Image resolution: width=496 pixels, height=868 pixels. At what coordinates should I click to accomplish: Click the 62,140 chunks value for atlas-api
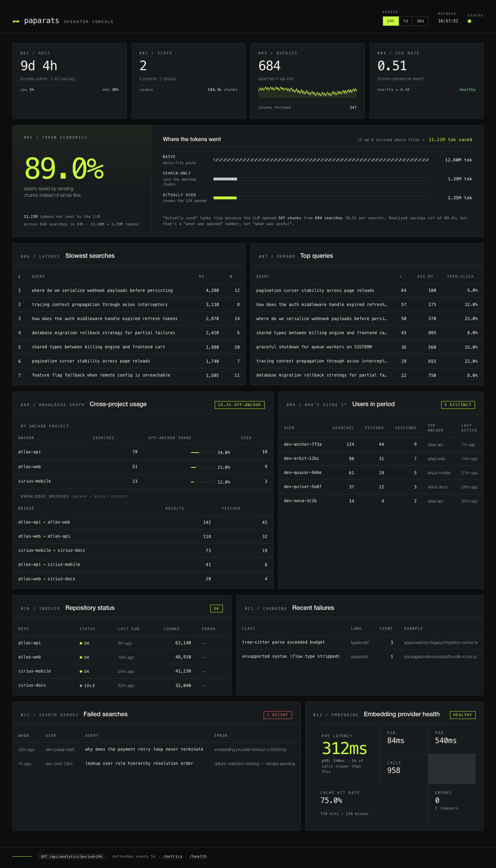click(183, 643)
